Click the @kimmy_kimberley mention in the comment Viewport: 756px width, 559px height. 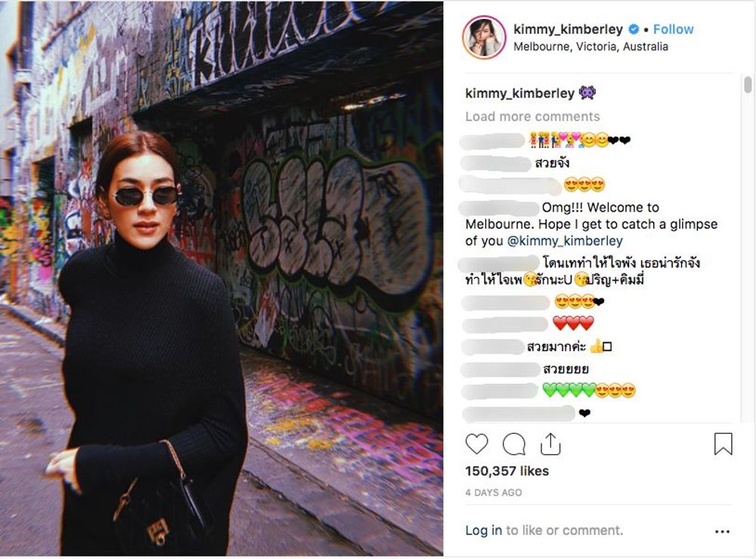pyautogui.click(x=565, y=240)
